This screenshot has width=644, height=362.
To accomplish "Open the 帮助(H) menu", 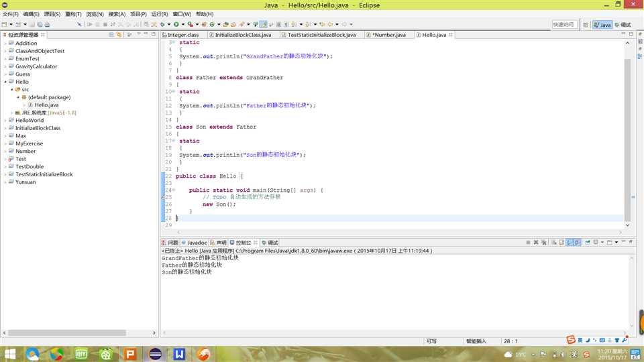I will tap(205, 14).
